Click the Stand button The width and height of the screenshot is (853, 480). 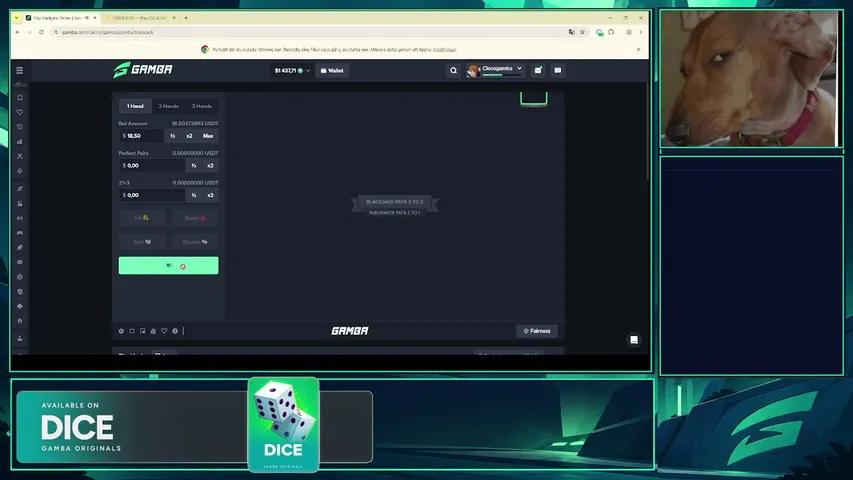[195, 218]
